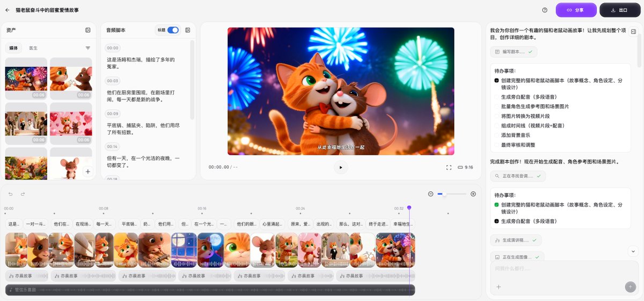Collapse the 音频脚本 audio script panel

click(188, 30)
